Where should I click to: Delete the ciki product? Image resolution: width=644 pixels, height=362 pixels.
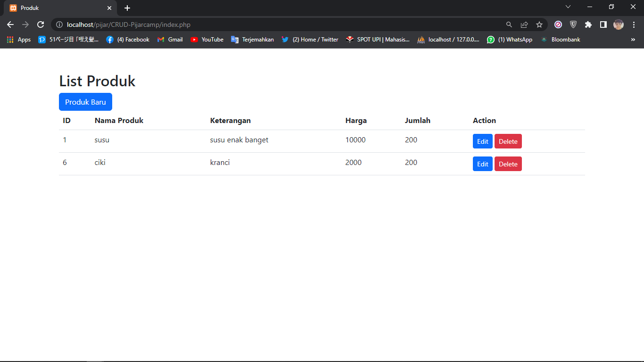[x=508, y=164]
